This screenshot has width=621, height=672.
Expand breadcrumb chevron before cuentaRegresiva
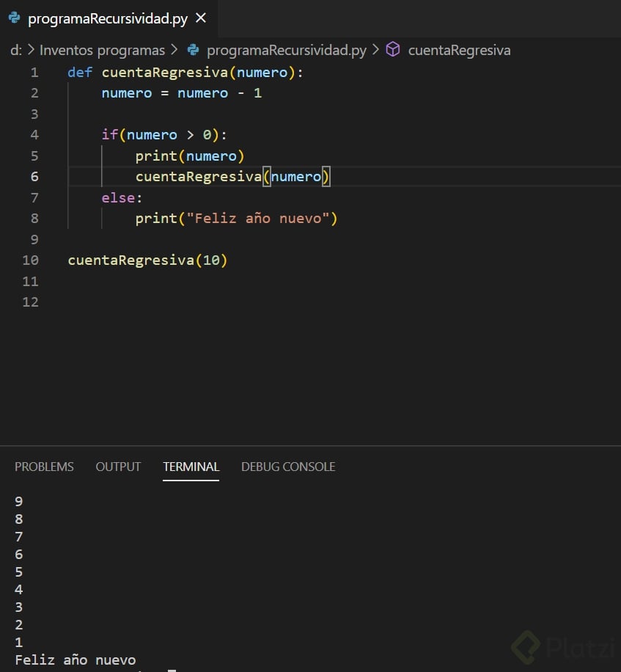click(x=375, y=50)
